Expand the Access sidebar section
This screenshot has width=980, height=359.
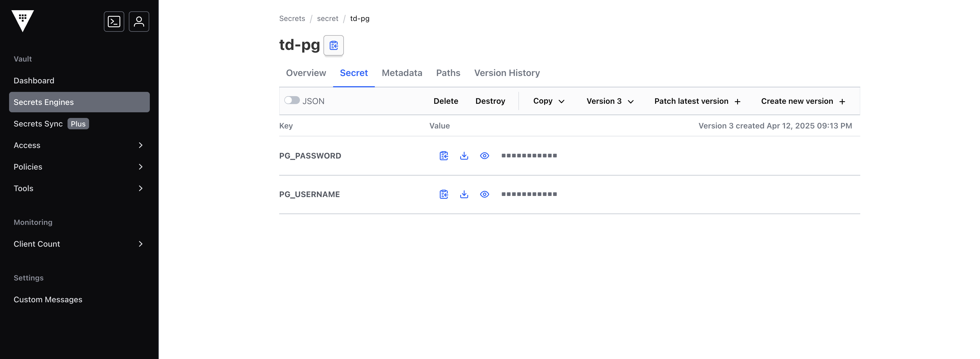(x=79, y=145)
